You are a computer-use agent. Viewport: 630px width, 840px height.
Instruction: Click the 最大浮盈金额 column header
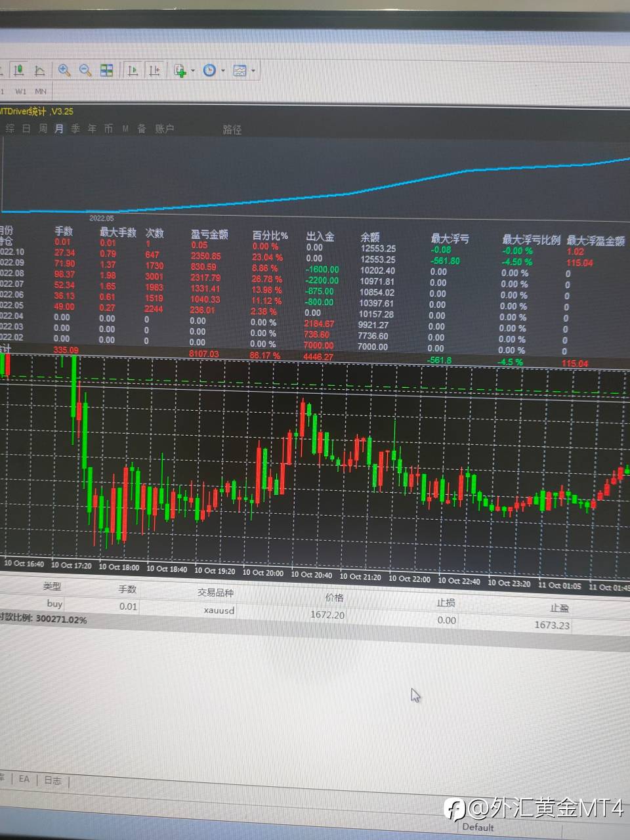click(596, 241)
